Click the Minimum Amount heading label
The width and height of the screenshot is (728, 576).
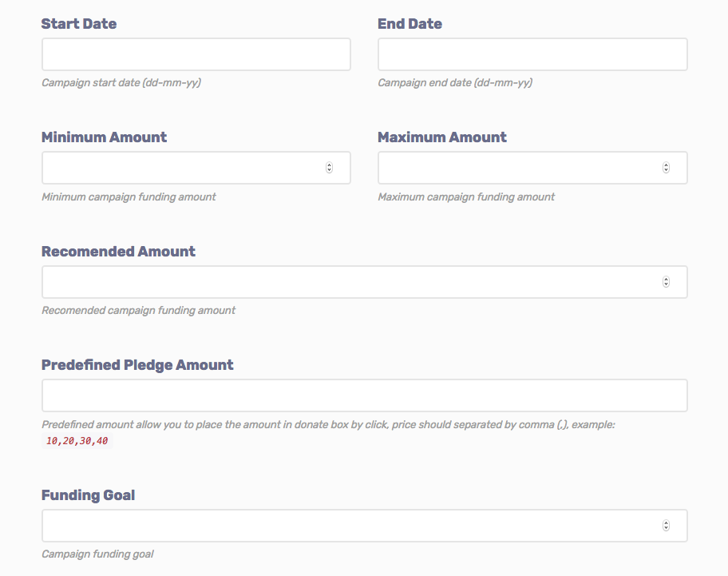click(104, 137)
